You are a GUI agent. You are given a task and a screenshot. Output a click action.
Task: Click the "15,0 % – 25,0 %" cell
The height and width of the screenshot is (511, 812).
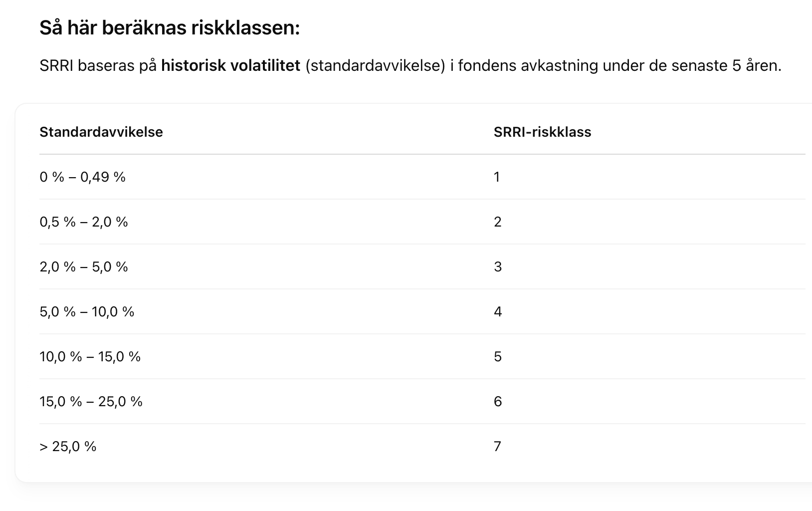tap(91, 402)
